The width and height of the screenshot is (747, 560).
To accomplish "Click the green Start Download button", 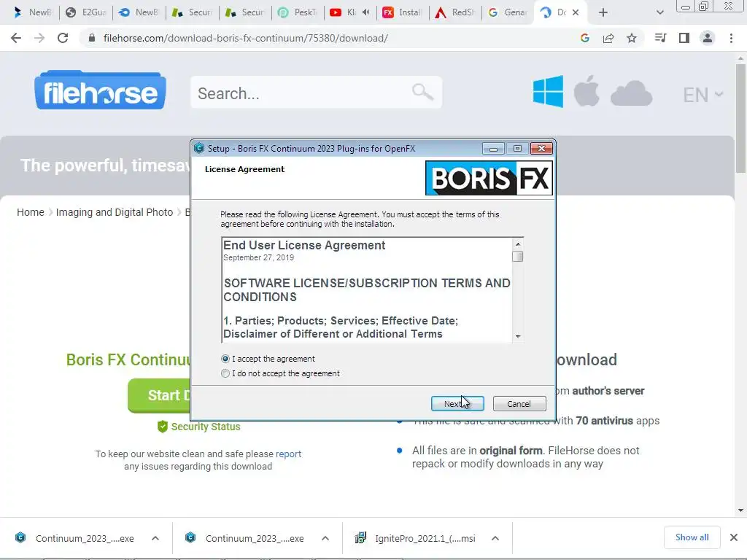I will pos(160,395).
